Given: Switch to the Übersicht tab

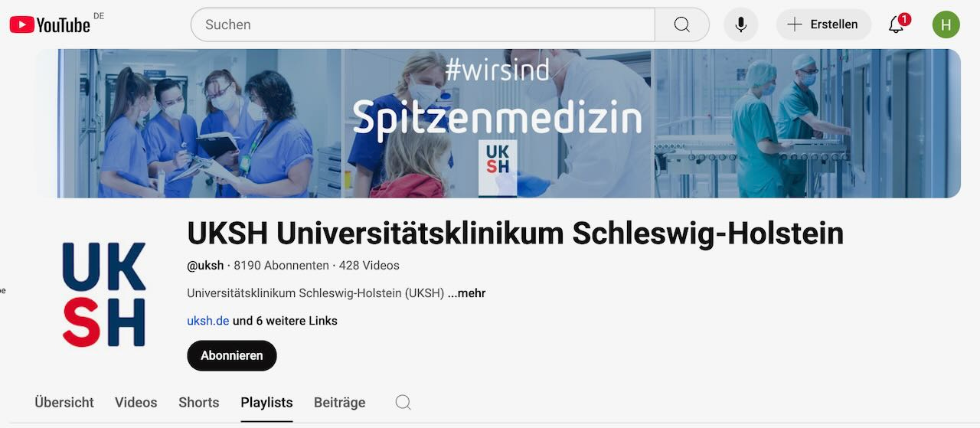Looking at the screenshot, I should (64, 402).
